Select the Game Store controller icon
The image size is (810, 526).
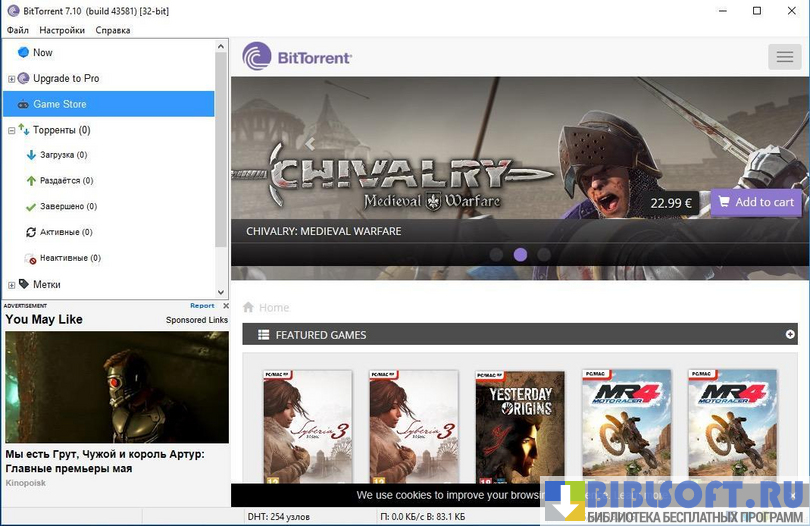coord(23,104)
